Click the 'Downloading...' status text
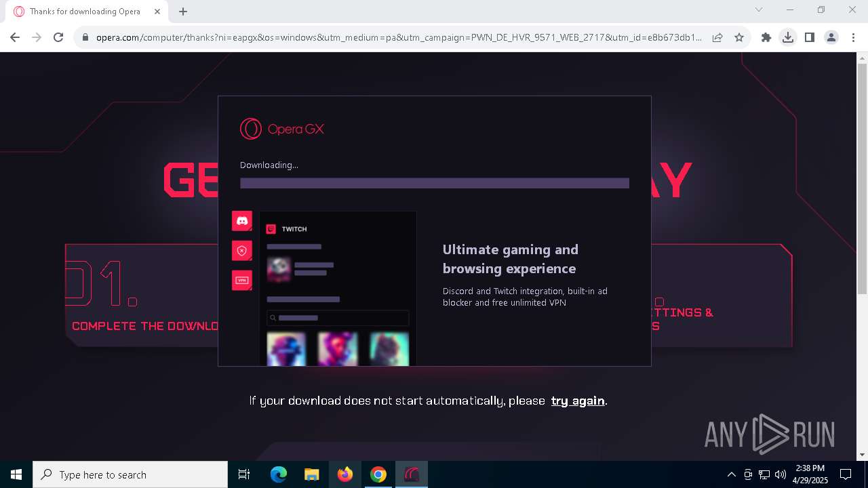868x488 pixels. click(269, 165)
